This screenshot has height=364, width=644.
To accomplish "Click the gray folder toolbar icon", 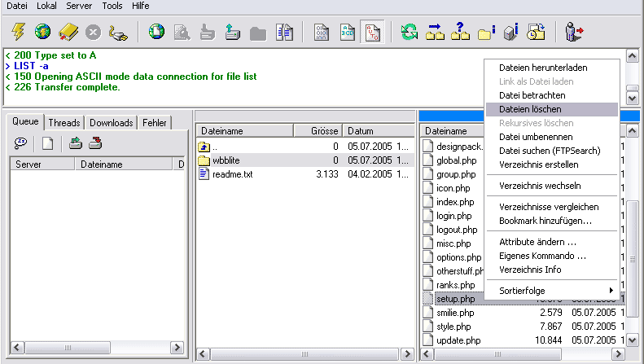I will [258, 33].
